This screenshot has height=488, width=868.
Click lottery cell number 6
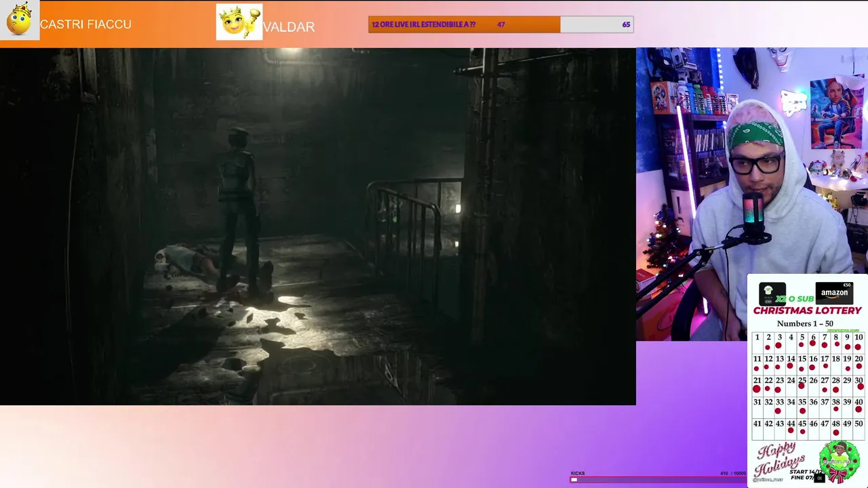pos(813,342)
